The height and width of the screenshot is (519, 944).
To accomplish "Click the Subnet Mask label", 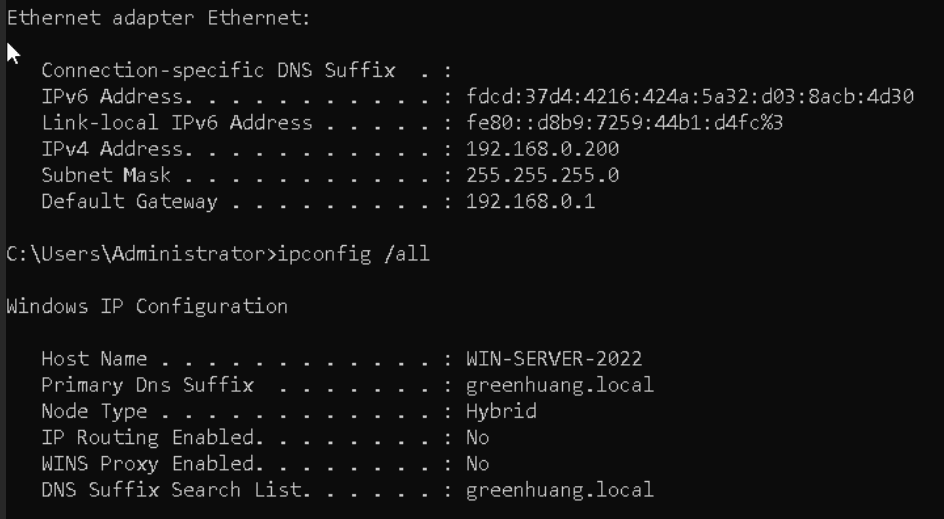I will click(x=106, y=175).
